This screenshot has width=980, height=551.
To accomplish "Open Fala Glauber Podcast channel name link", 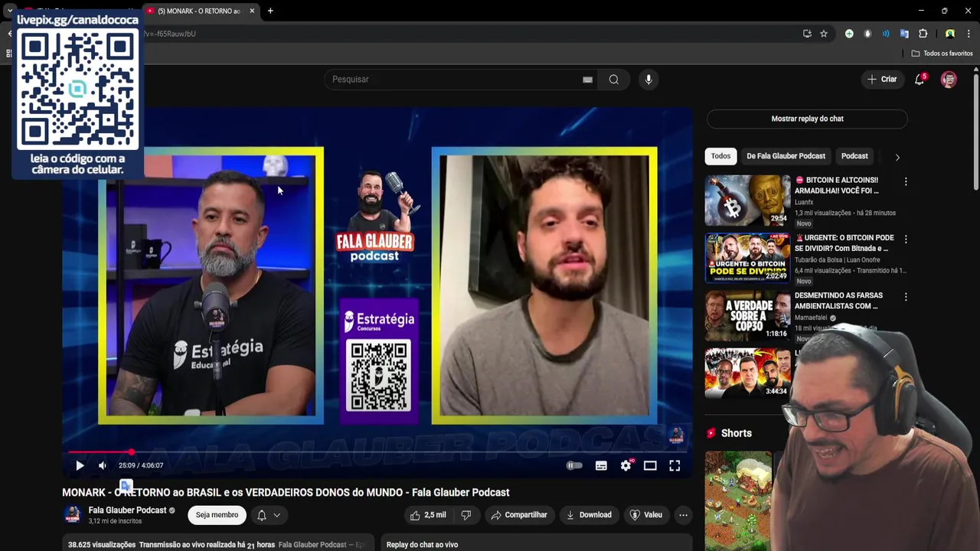I will coord(127,510).
